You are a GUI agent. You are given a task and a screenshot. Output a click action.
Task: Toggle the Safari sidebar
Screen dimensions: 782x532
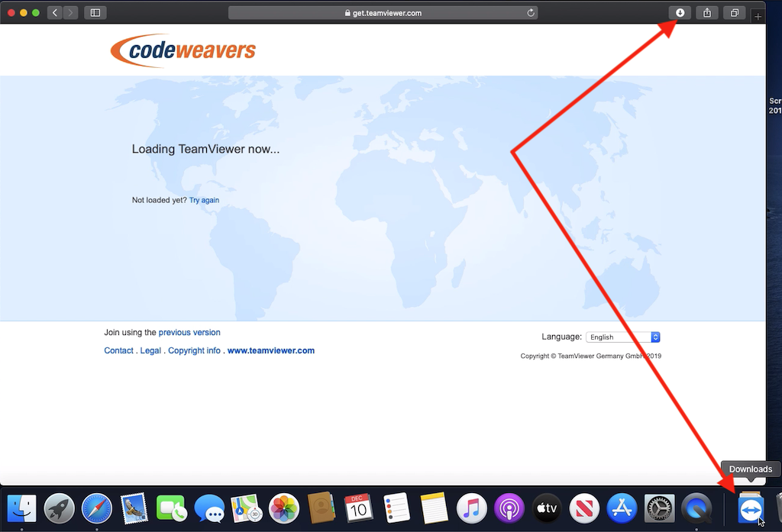[x=95, y=13]
